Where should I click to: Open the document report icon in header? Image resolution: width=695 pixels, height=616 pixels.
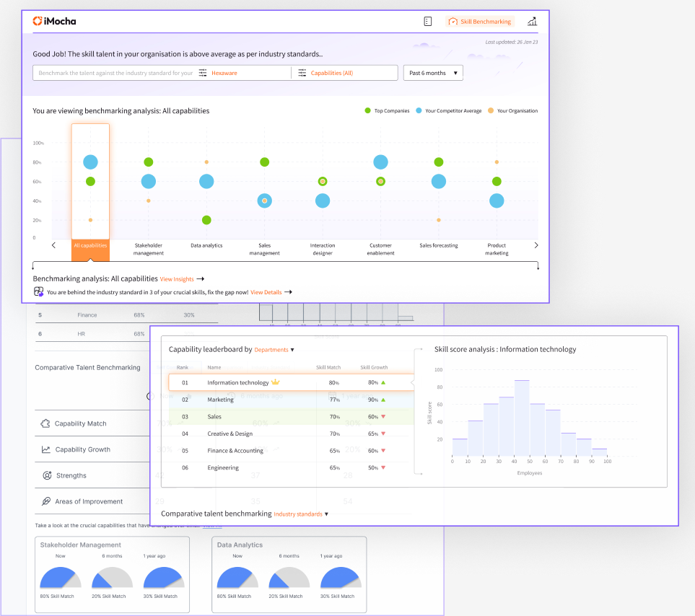428,21
